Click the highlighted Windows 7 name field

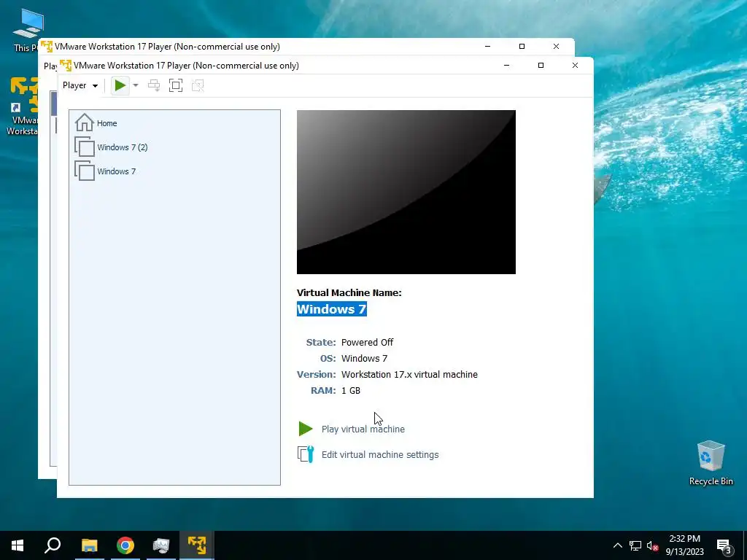[x=332, y=309]
